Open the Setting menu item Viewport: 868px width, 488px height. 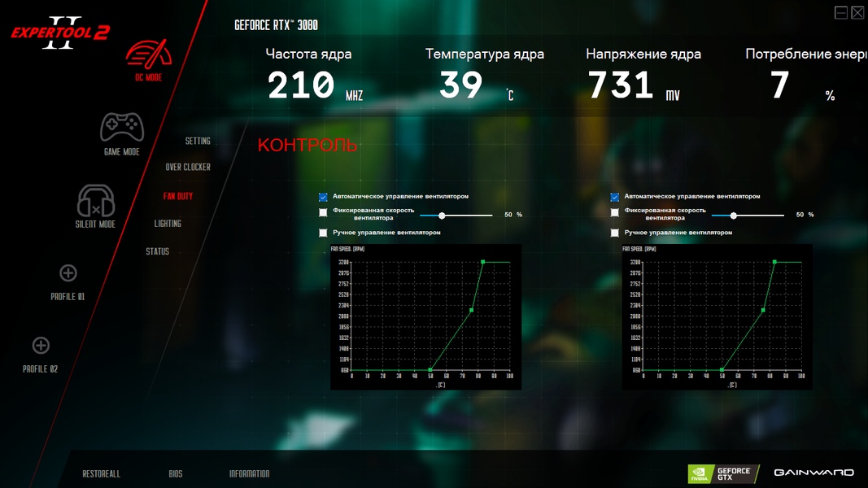(x=198, y=141)
